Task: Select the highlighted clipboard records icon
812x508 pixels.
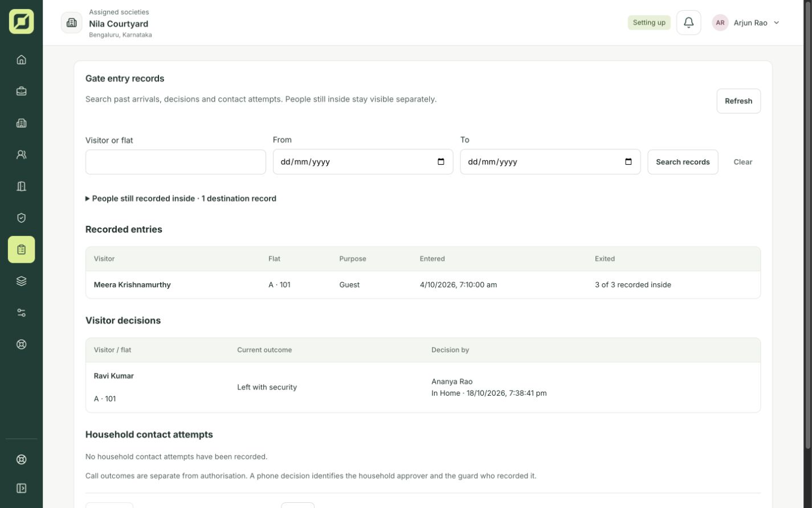Action: (x=21, y=250)
